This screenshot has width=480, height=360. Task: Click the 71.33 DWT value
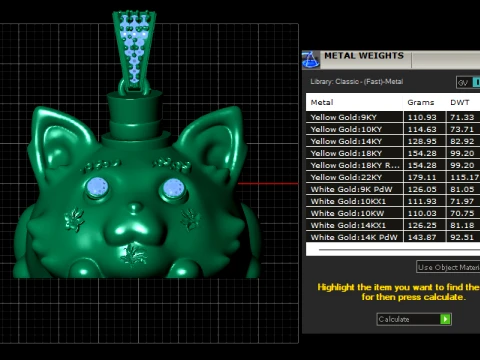tap(462, 117)
